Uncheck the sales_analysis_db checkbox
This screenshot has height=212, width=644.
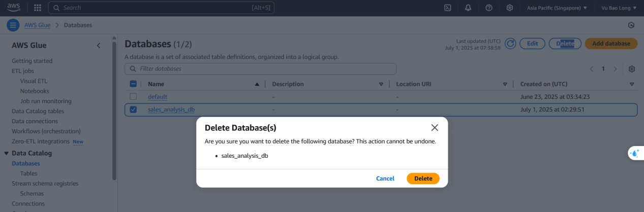[133, 109]
